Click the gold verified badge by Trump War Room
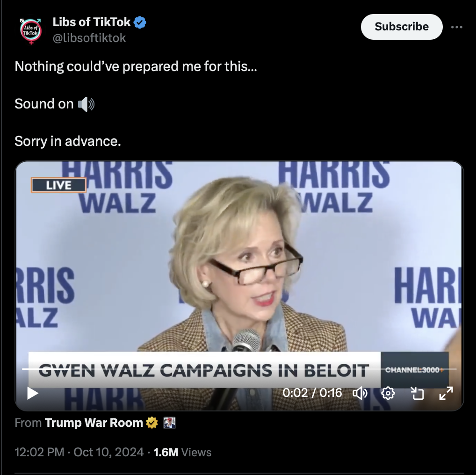 pos(152,423)
